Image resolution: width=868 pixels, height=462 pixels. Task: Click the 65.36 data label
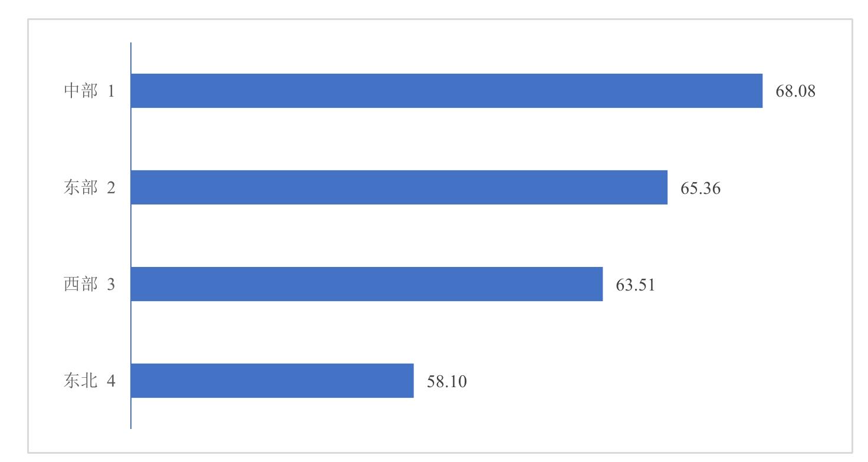click(701, 188)
